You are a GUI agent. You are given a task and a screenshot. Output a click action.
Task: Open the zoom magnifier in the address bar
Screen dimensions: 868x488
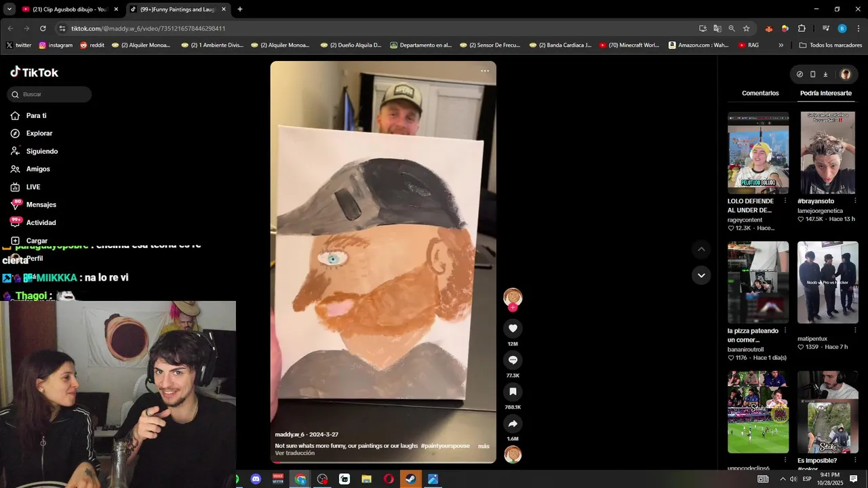tap(732, 28)
